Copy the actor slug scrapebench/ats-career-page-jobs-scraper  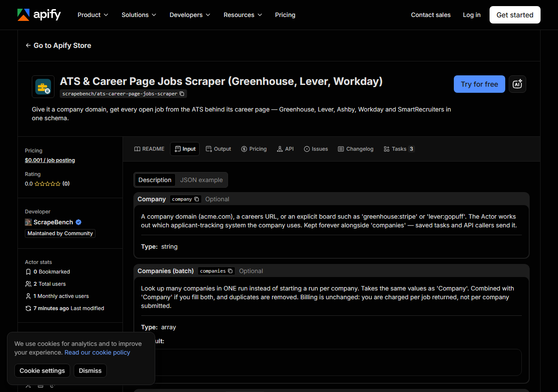click(x=182, y=94)
